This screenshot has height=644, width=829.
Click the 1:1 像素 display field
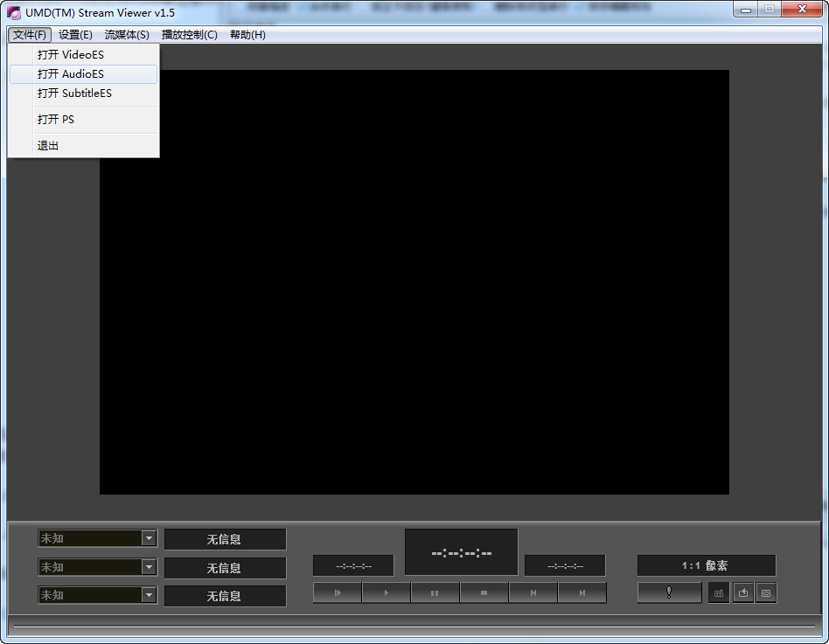(x=706, y=565)
